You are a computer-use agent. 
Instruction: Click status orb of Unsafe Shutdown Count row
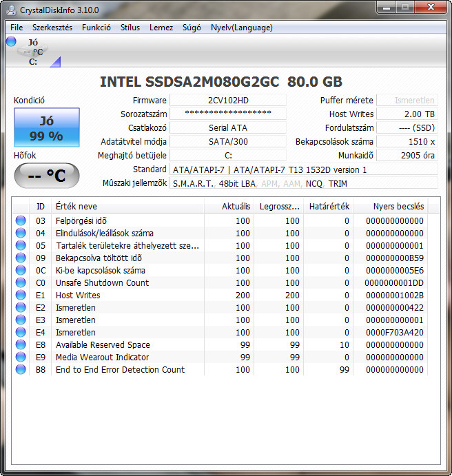21,282
